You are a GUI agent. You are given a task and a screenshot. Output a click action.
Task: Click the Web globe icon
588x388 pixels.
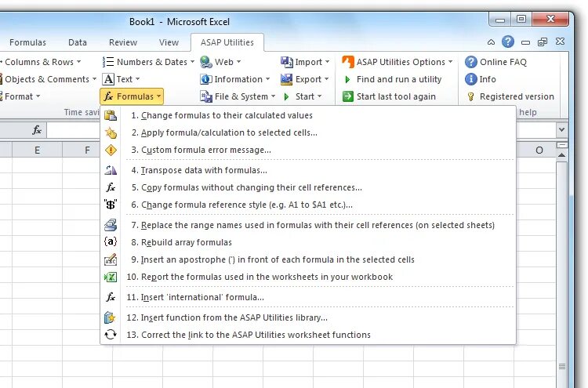pyautogui.click(x=205, y=62)
